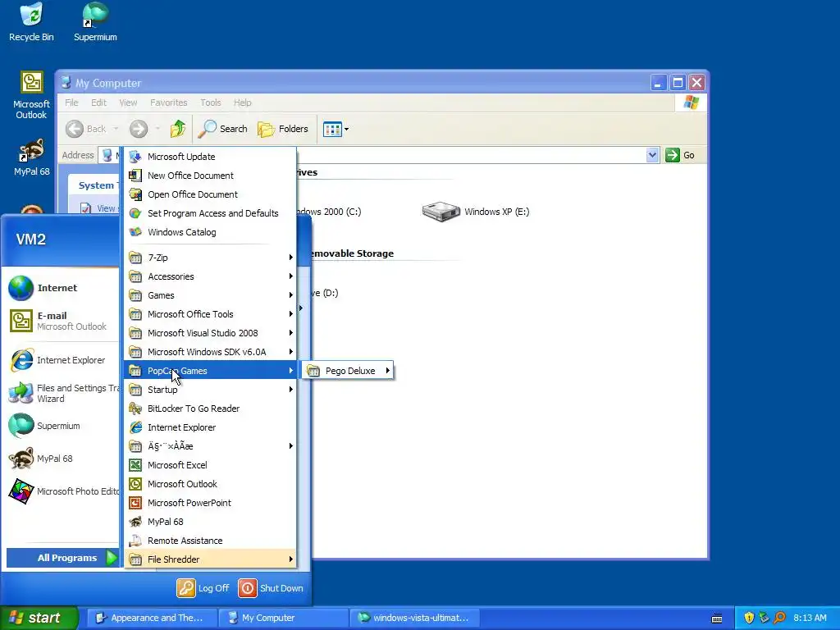
Task: Open Help menu in My Computer
Action: coord(242,103)
